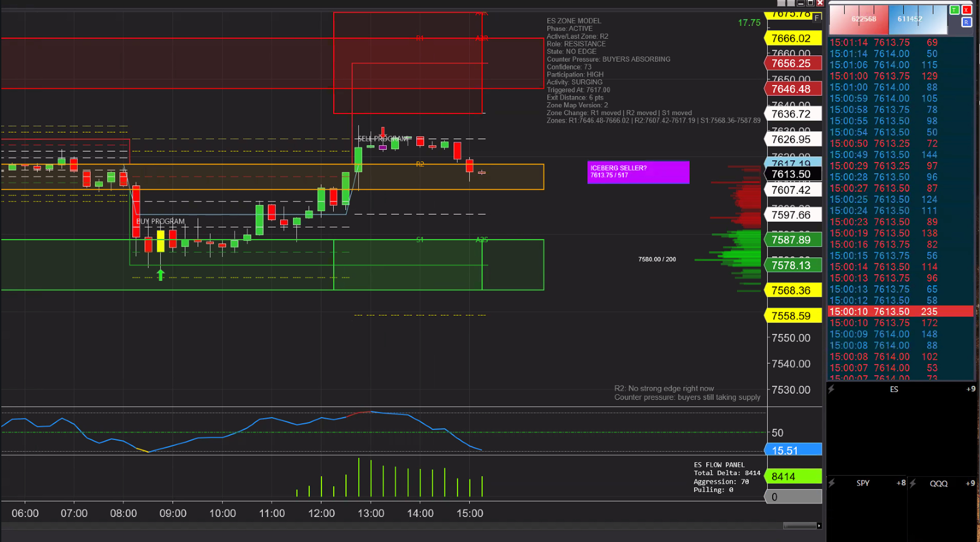Click the SELL PROGRAM chart label
The width and height of the screenshot is (980, 542).
pyautogui.click(x=382, y=139)
